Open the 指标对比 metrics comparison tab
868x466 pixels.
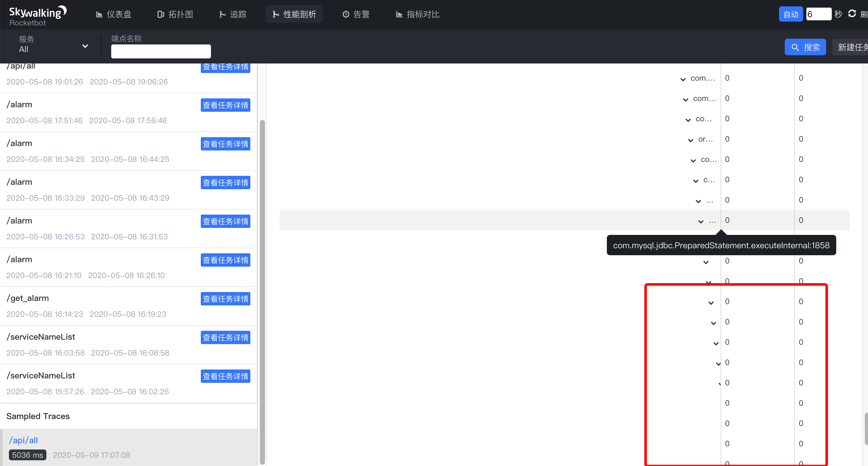(418, 14)
